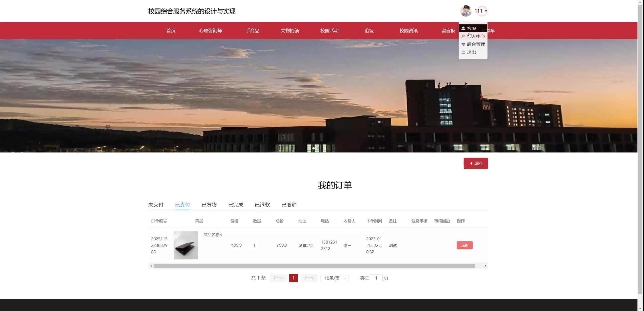The width and height of the screenshot is (644, 311).
Task: Open the 10条/页 page size dropdown
Action: coord(334,278)
